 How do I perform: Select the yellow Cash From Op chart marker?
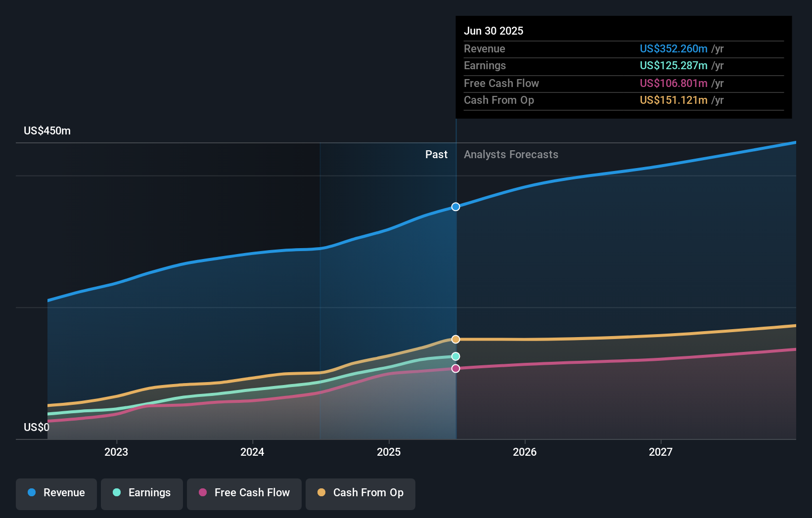point(455,339)
